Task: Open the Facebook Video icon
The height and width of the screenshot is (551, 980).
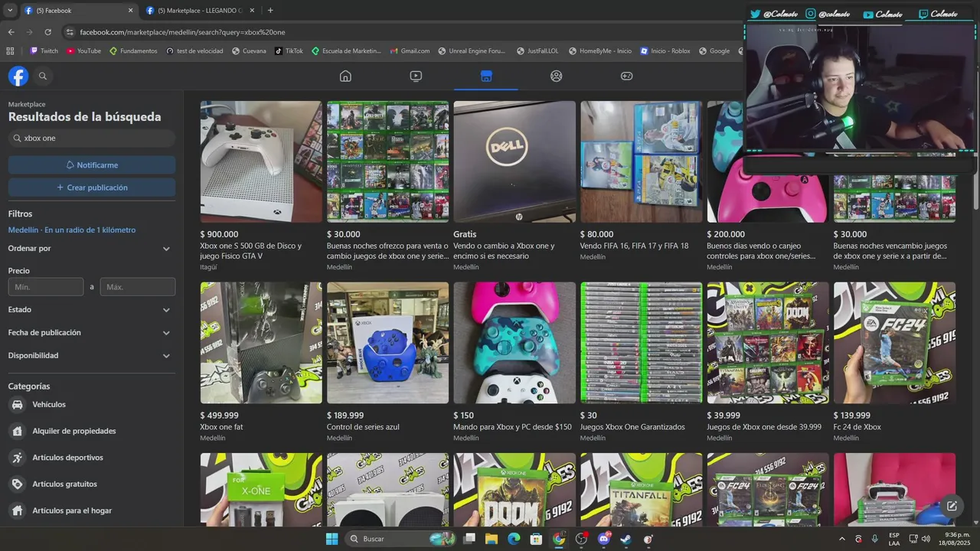Action: coord(416,76)
